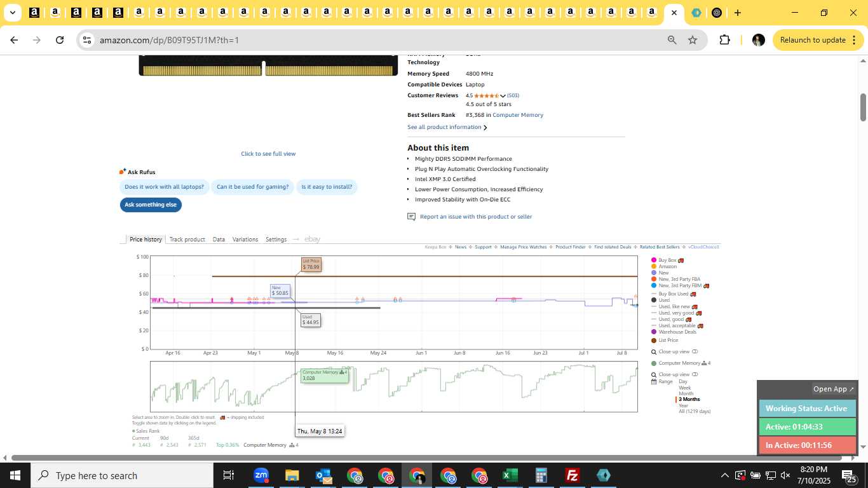Click the upper Close-up view magnifier icon
Viewport: 868px width, 488px height.
click(653, 352)
